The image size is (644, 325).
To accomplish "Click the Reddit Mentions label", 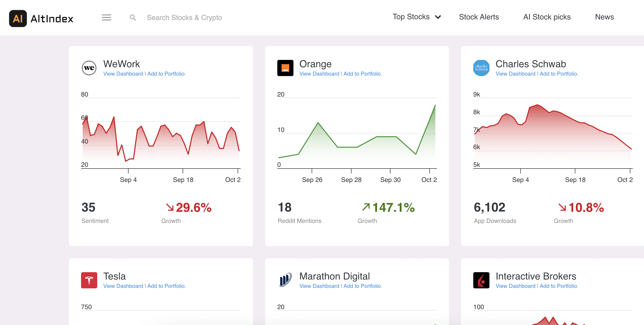I will coord(300,221).
